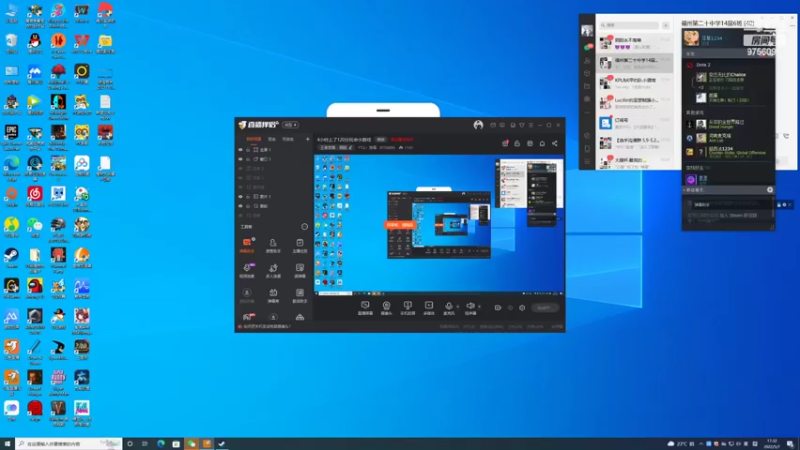Screen dimensions: 800x450
Task: Toggle visibility eye of 图片 1 source
Action: (x=240, y=196)
